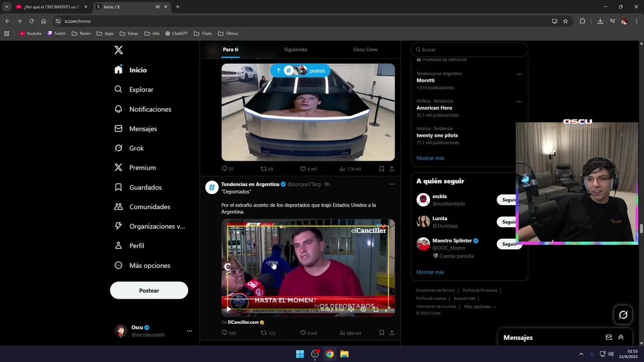Switch to Para ti tab
This screenshot has width=644, height=362.
click(x=230, y=50)
